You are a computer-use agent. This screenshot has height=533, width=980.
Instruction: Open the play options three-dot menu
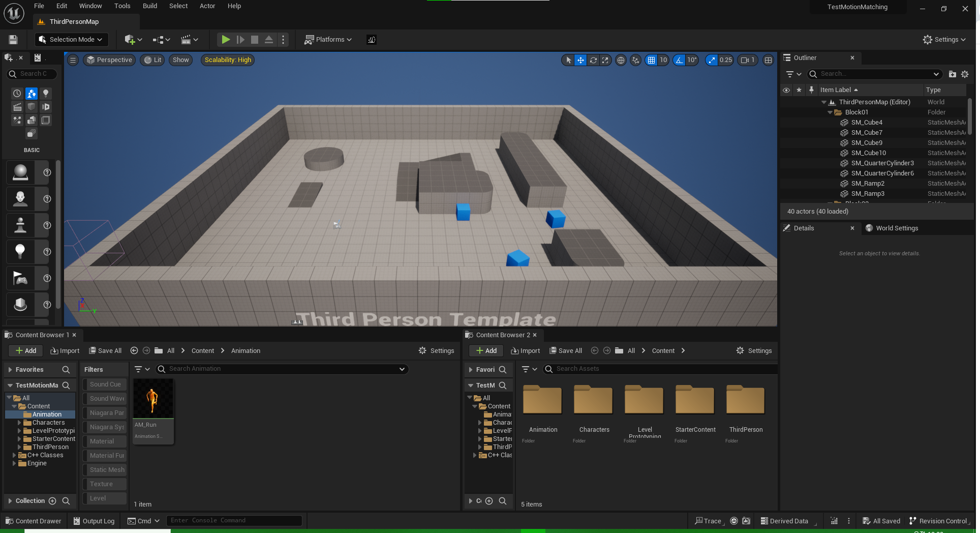click(x=284, y=40)
